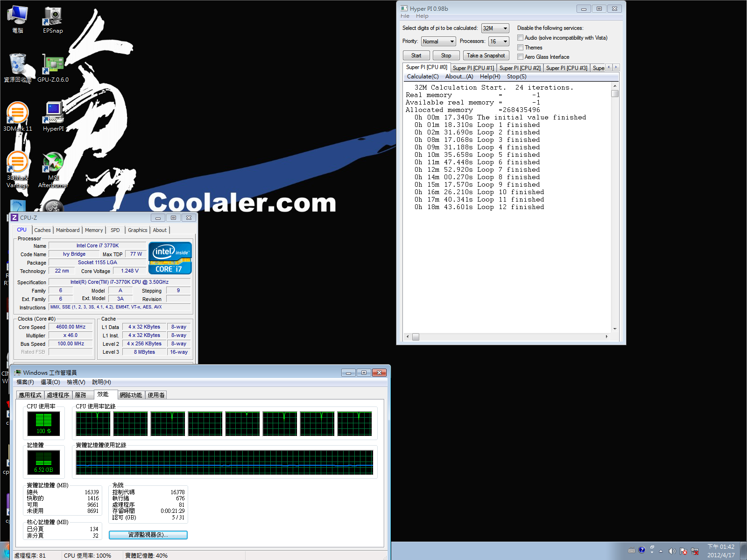Click the CPU usage 100% meter
This screenshot has height=560, width=747.
[44, 424]
